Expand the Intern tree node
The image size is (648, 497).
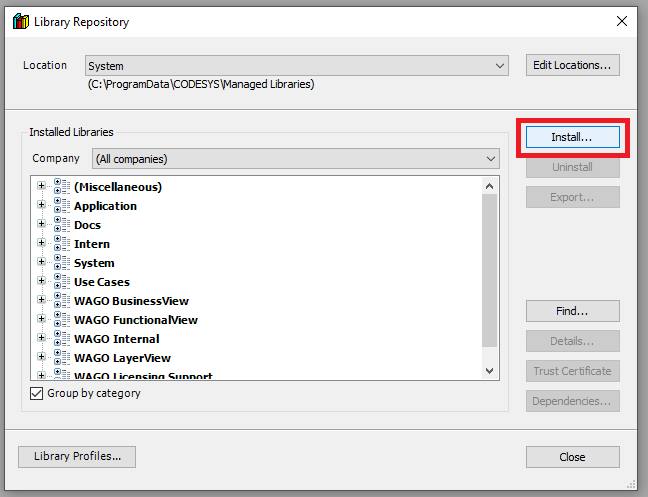click(x=42, y=244)
